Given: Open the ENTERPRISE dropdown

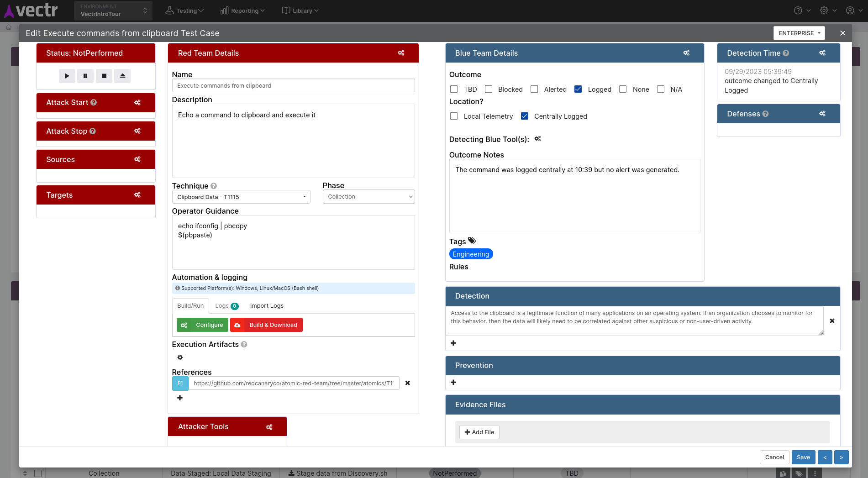Looking at the screenshot, I should coord(799,33).
